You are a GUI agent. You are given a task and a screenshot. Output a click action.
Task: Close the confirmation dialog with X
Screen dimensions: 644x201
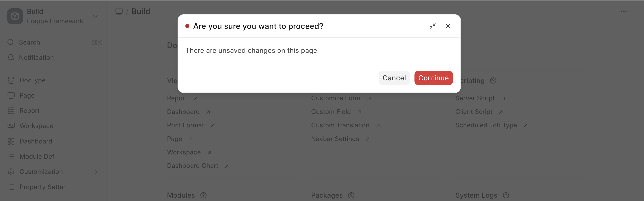448,26
